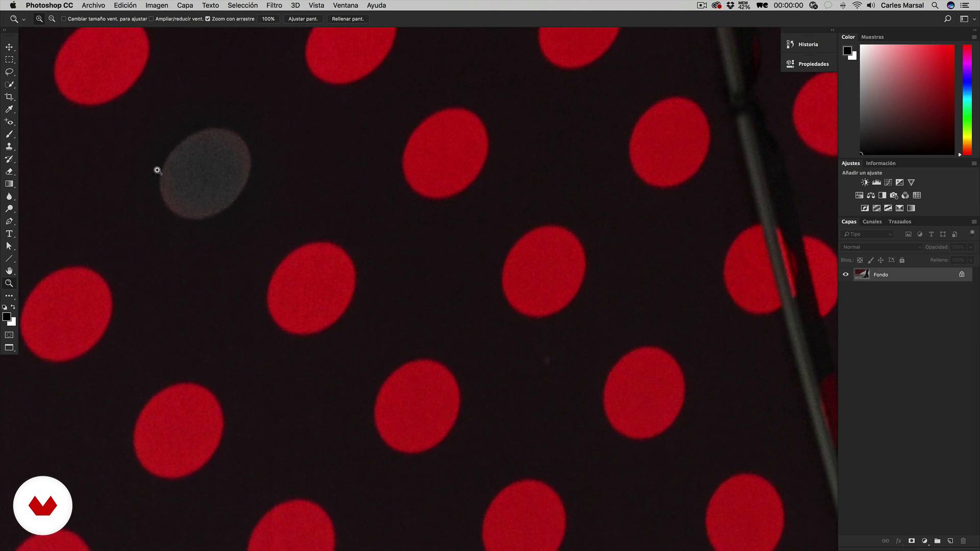The image size is (980, 551).
Task: Select the Gradient tool
Action: pyautogui.click(x=9, y=184)
